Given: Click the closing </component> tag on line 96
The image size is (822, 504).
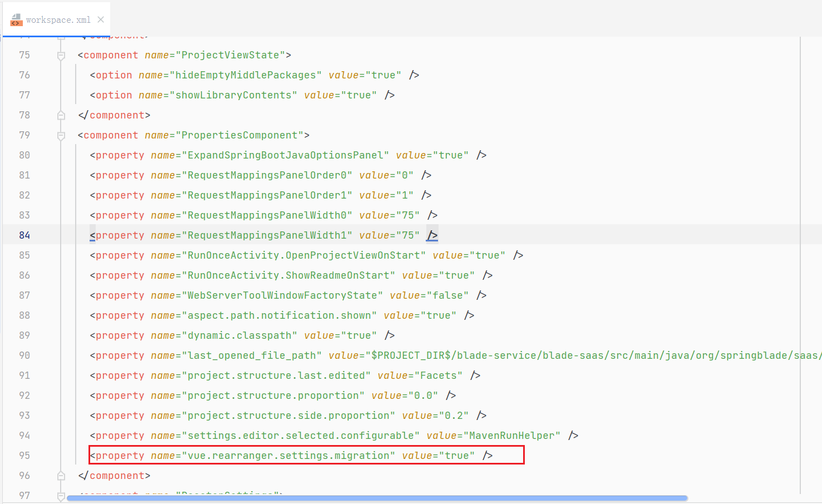Looking at the screenshot, I should (x=114, y=476).
